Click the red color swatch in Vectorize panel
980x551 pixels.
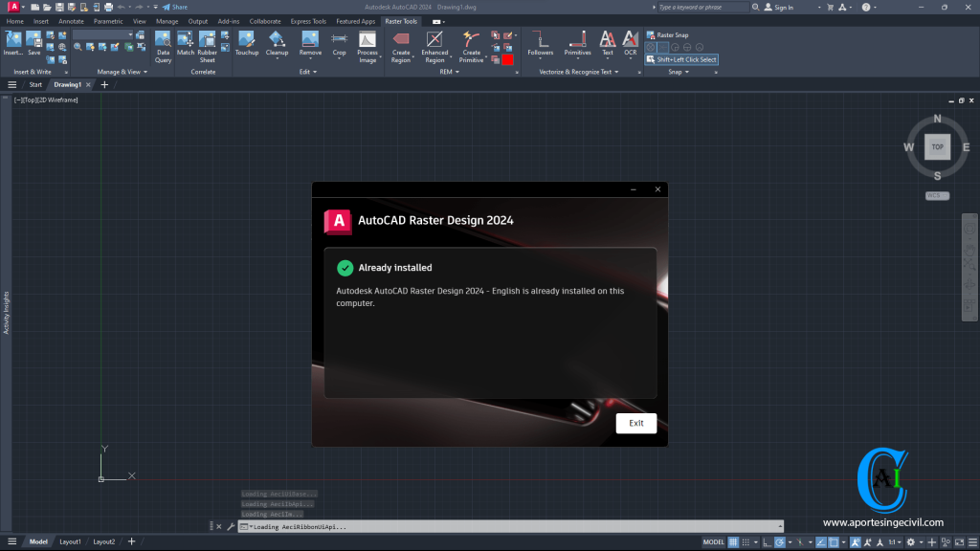pyautogui.click(x=508, y=57)
